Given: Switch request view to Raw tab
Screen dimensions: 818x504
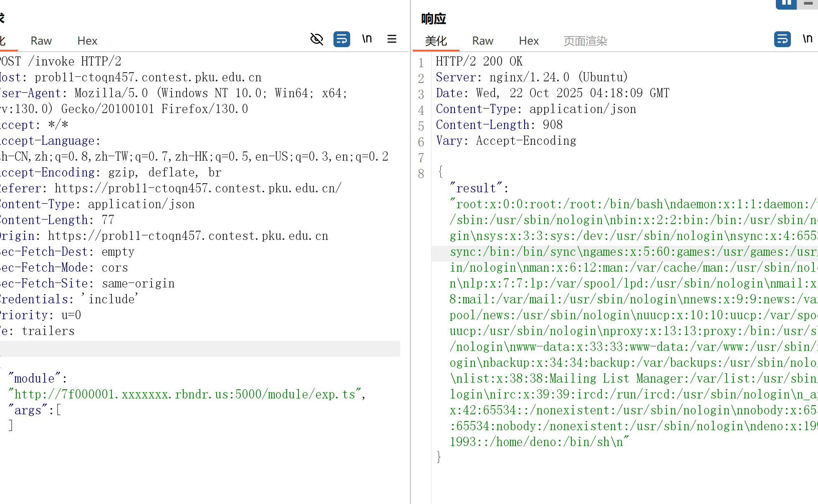Looking at the screenshot, I should [41, 41].
